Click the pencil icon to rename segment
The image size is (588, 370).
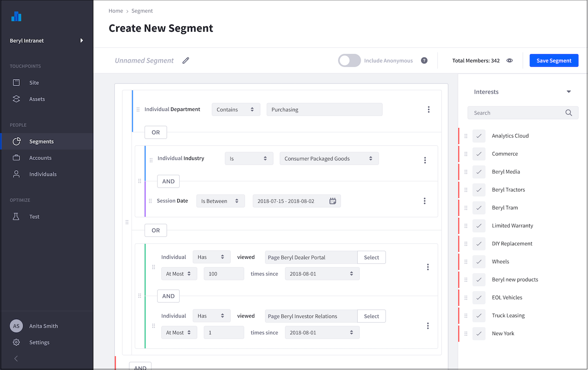pyautogui.click(x=186, y=60)
